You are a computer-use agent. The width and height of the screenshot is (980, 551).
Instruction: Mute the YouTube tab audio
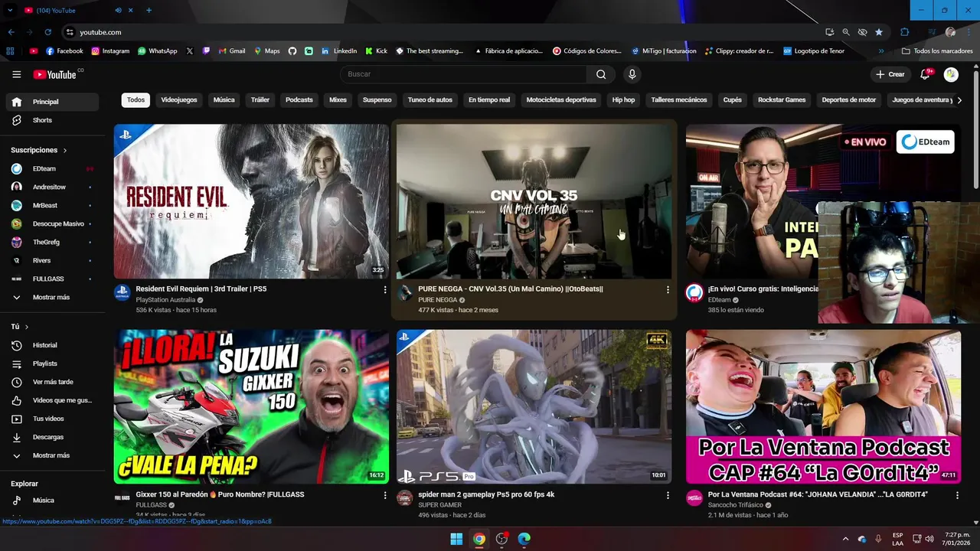point(118,10)
